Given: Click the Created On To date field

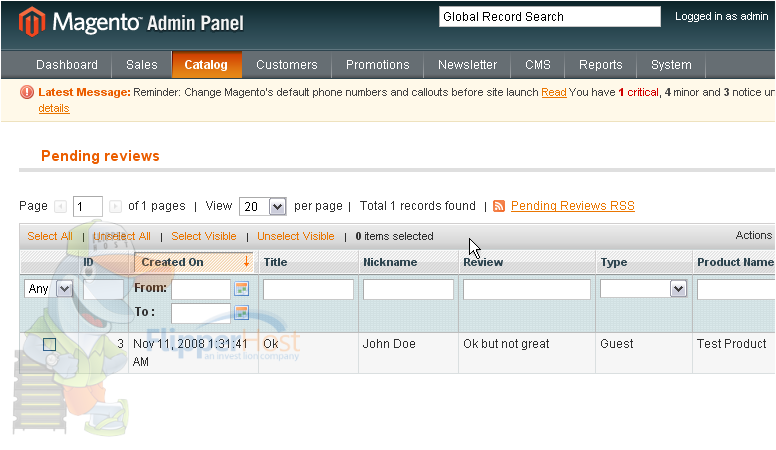Looking at the screenshot, I should pyautogui.click(x=201, y=313).
